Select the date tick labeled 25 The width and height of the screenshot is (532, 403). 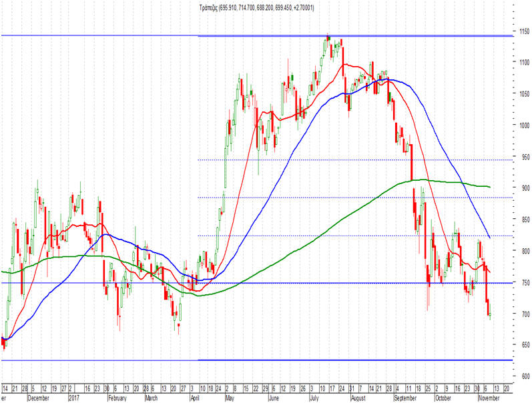point(428,388)
